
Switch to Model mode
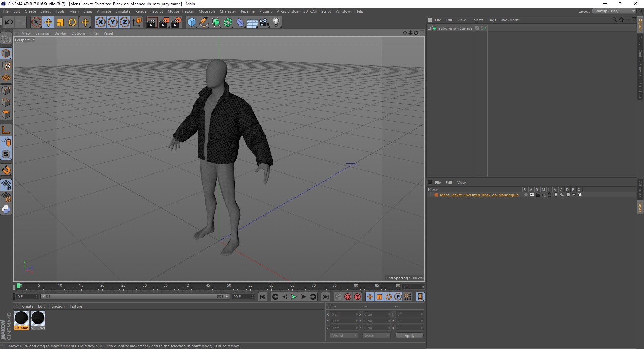[6, 53]
